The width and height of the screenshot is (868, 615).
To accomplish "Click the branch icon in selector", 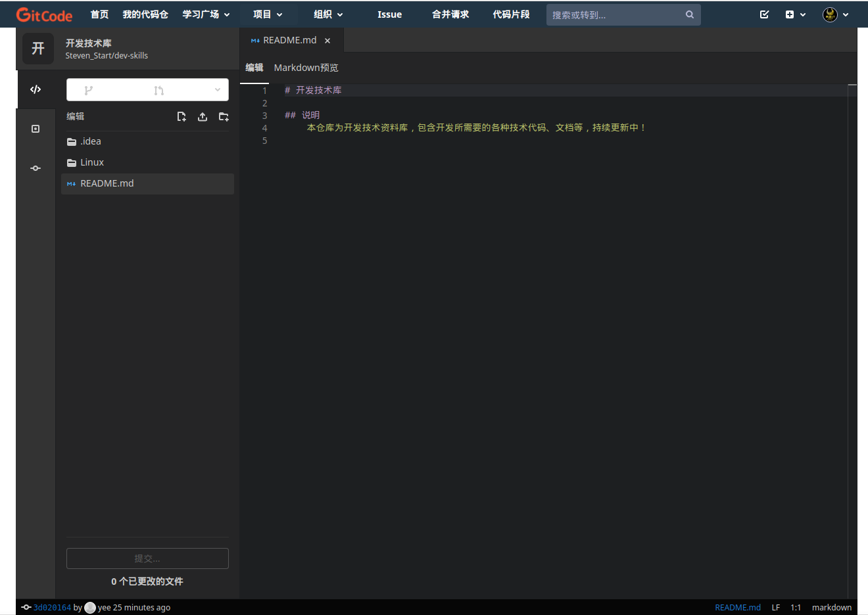I will (x=89, y=90).
